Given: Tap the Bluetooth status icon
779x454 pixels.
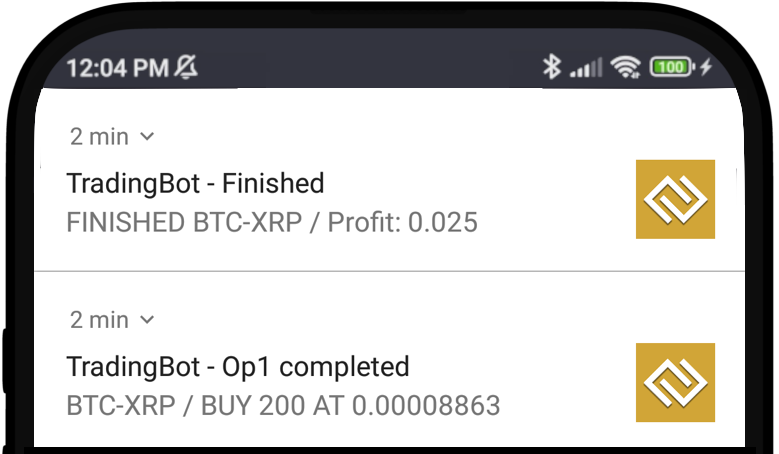Looking at the screenshot, I should (551, 67).
